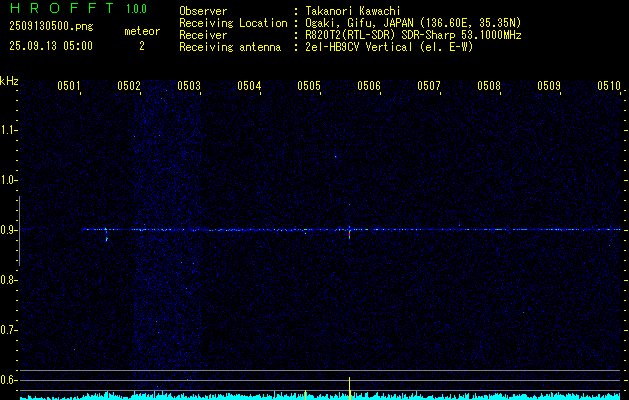This screenshot has width=629, height=400.
Task: Click the 0503 time axis marker
Action: pyautogui.click(x=189, y=85)
